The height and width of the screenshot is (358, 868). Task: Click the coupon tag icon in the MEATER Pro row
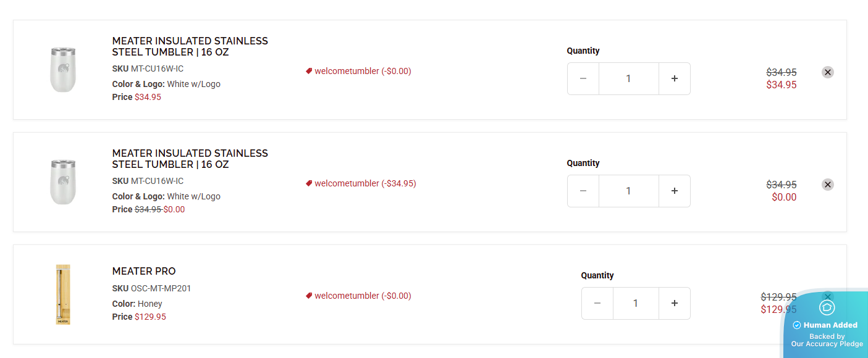coord(309,296)
